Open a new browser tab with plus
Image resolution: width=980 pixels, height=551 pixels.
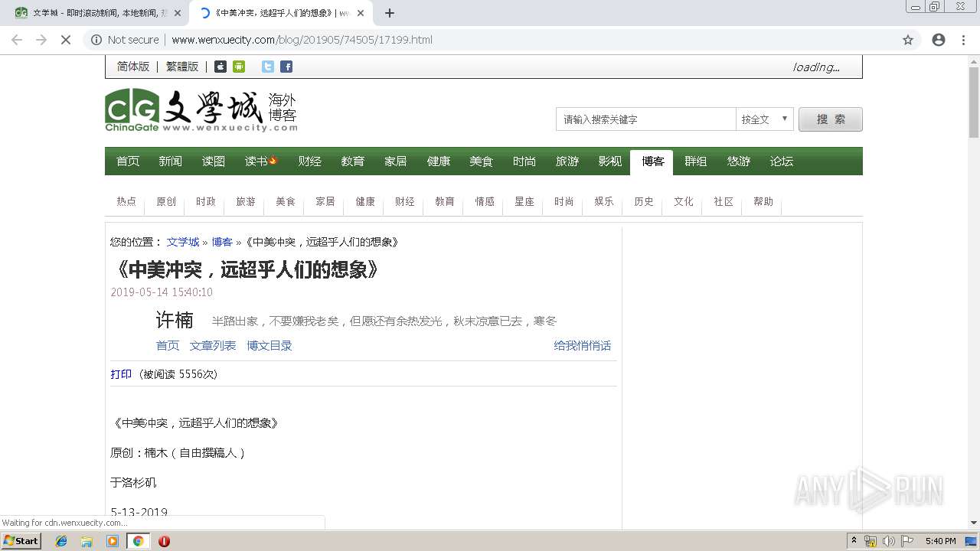(390, 13)
